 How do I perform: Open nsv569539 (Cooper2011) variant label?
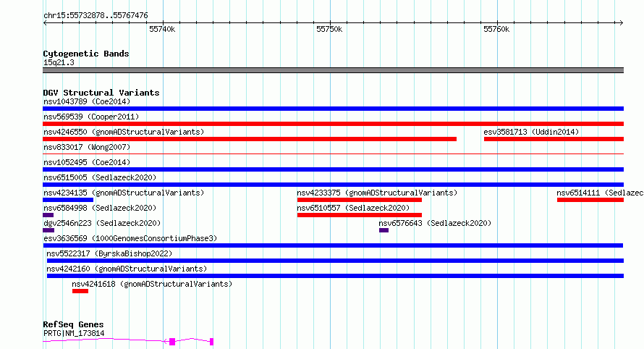91,117
